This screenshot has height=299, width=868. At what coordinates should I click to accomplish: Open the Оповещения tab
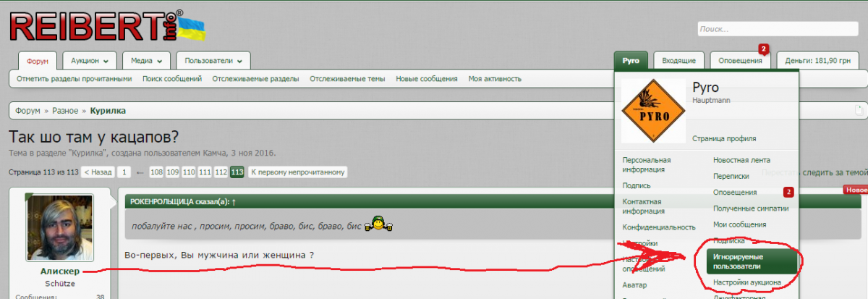pos(741,62)
